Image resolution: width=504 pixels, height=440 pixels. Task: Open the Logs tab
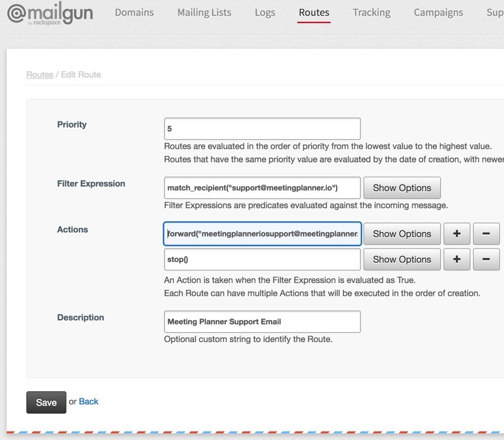(265, 12)
